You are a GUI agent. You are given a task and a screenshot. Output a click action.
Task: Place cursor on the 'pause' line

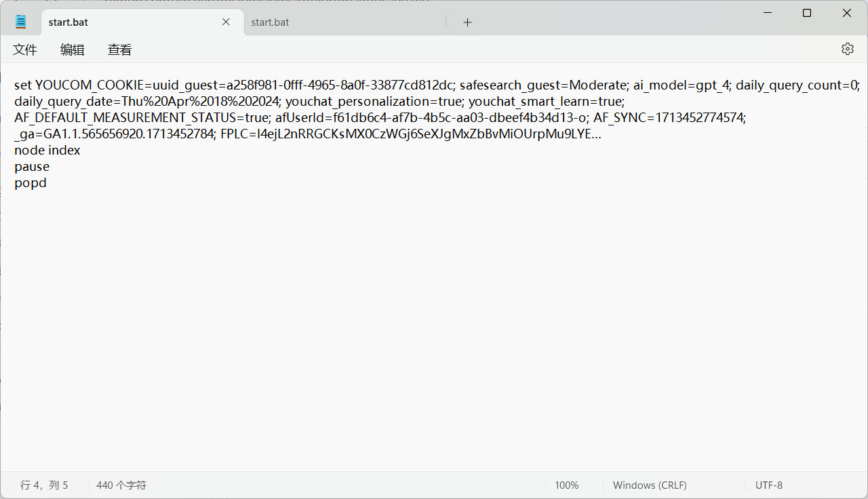[32, 167]
